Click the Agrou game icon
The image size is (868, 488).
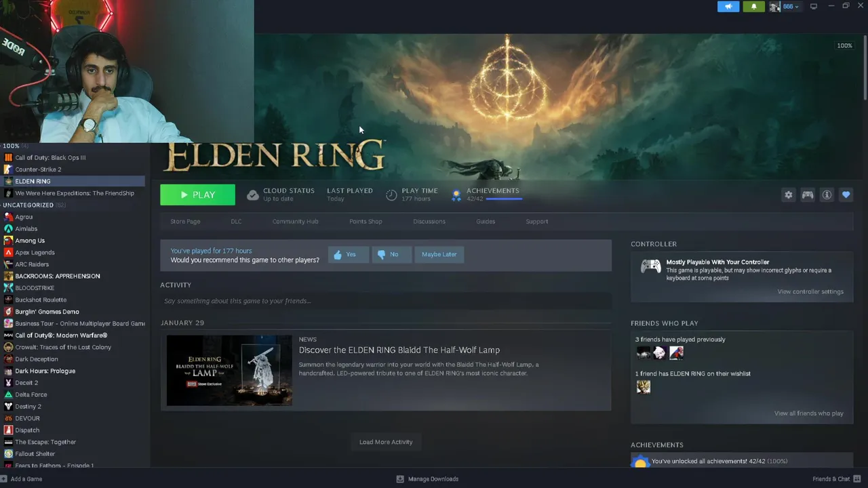click(x=8, y=217)
